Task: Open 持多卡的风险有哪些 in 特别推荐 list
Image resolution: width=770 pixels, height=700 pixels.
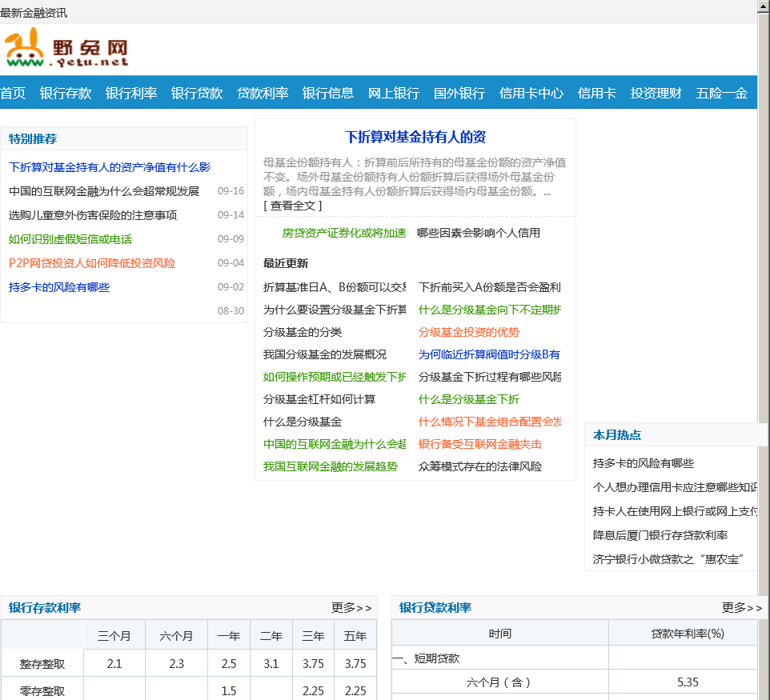Action: pyautogui.click(x=59, y=287)
